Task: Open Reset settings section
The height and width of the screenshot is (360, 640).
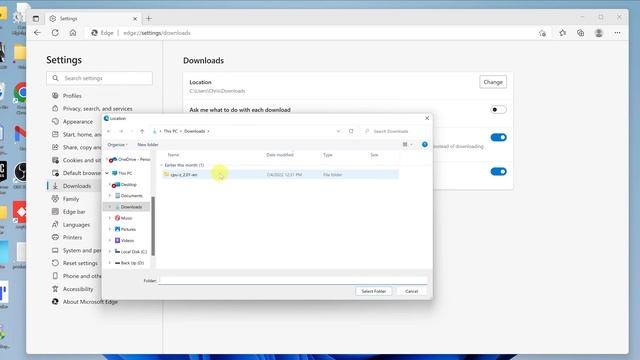Action: (x=80, y=263)
